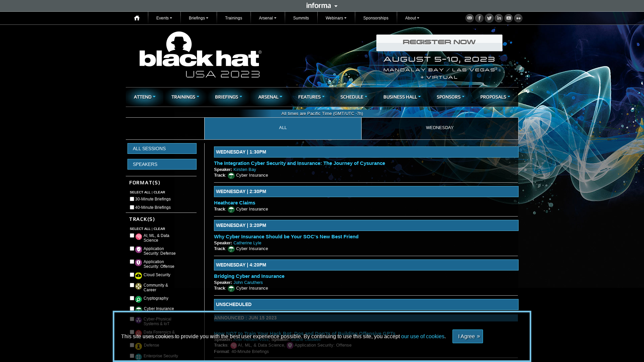Visit Black Hat Facebook page icon
The height and width of the screenshot is (362, 644).
(x=479, y=18)
